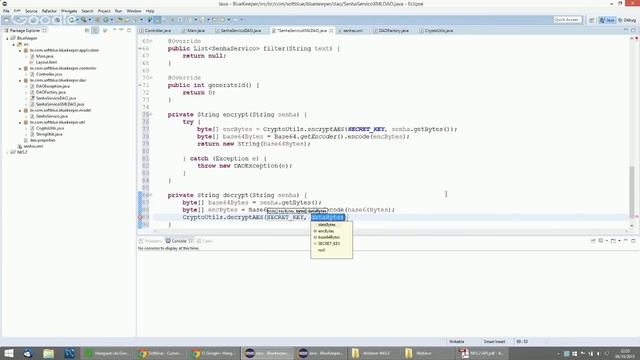Collapse the bluekeeper.util package
Screen dimensions: 640x360
[20, 122]
